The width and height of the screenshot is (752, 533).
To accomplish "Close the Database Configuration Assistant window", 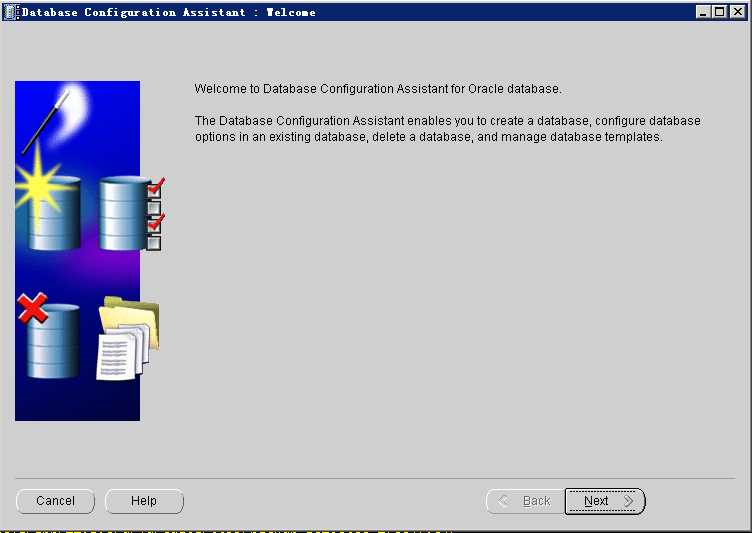I will pyautogui.click(x=737, y=12).
